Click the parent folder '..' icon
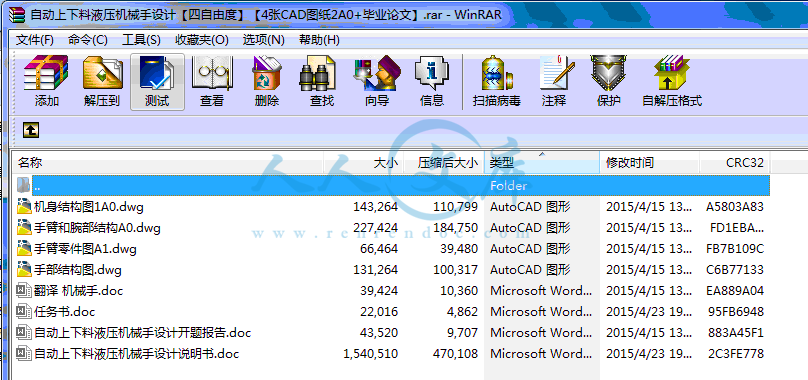808x380 pixels. coord(24,185)
